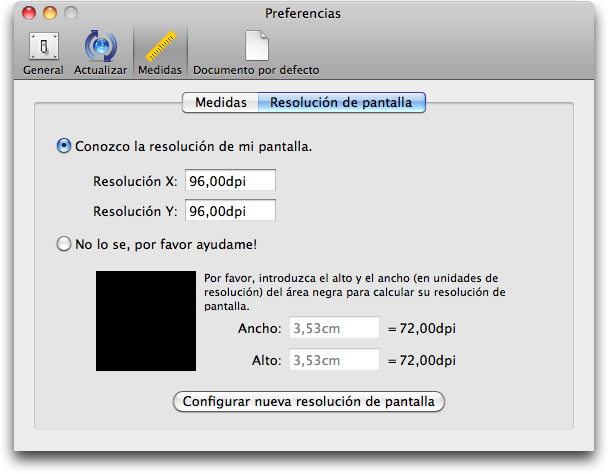Image resolution: width=608 pixels, height=474 pixels.
Task: Close the Preferencias window with the red button
Action: point(29,13)
